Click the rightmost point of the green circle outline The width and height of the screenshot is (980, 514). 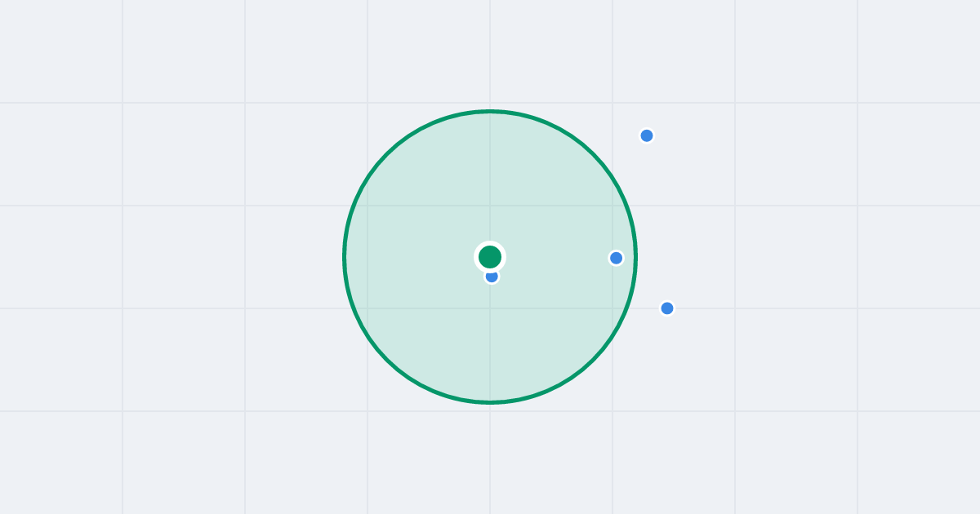click(x=636, y=257)
